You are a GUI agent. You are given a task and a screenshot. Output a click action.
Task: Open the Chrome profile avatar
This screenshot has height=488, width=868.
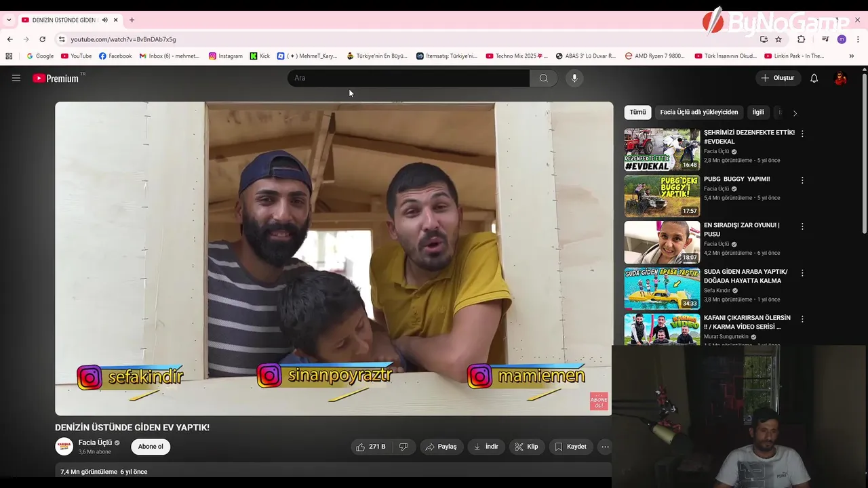click(x=842, y=39)
